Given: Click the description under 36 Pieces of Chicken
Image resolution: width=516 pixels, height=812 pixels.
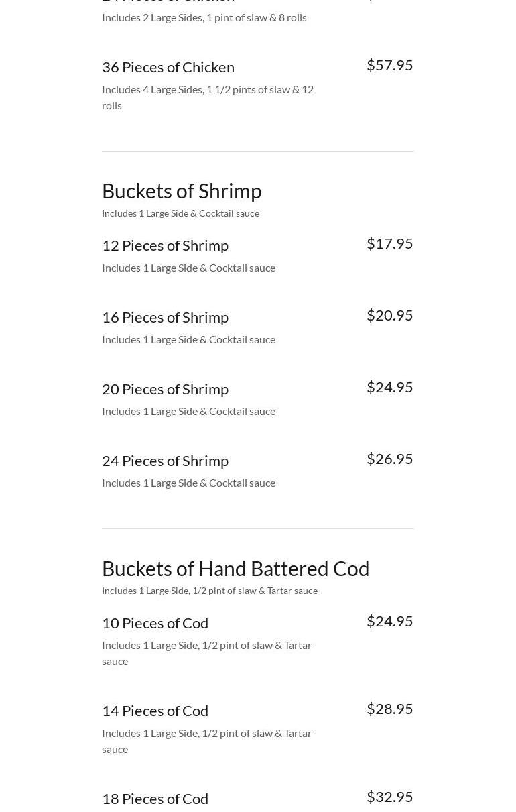Looking at the screenshot, I should coord(207,97).
